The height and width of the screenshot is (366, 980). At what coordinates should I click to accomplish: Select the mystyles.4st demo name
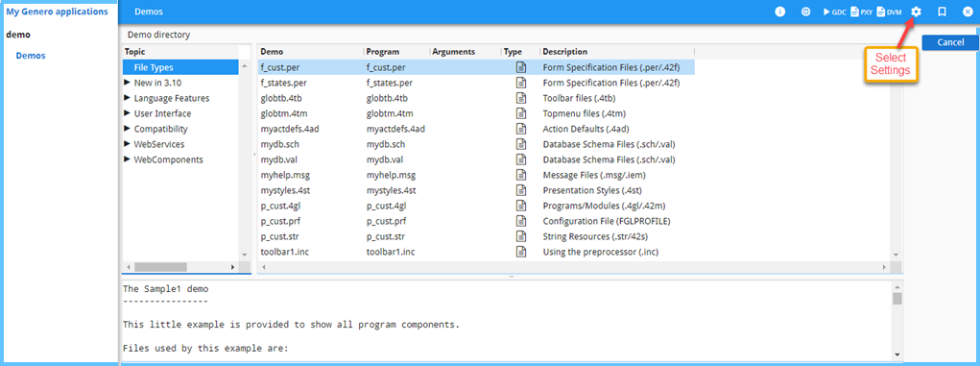click(x=286, y=190)
